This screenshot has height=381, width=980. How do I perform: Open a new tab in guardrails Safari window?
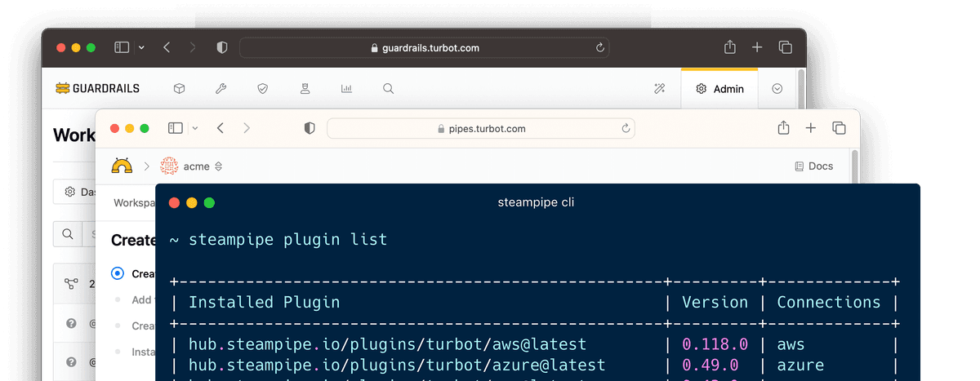757,48
